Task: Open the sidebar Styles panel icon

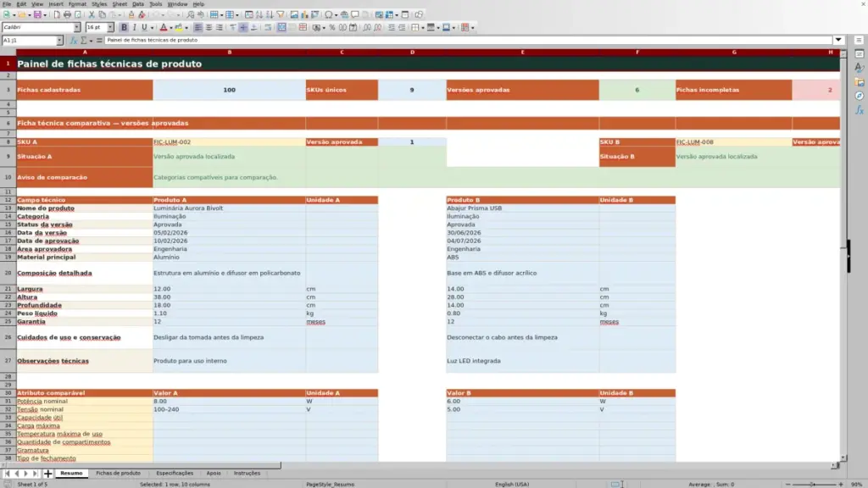Action: tap(860, 68)
